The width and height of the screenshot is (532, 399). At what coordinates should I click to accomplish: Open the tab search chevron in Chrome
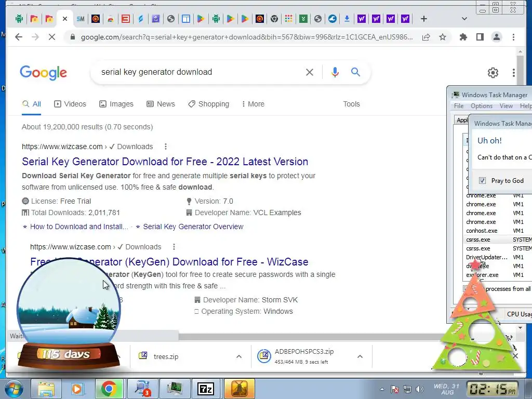point(464,19)
